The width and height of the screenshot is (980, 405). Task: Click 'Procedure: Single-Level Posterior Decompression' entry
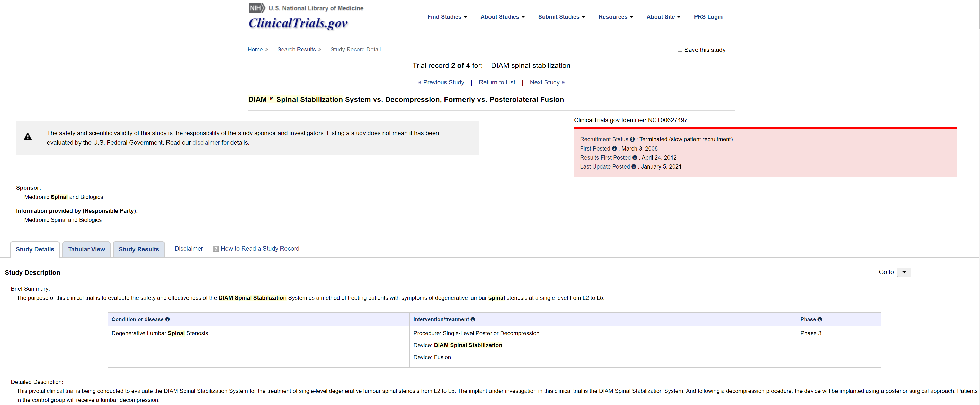click(x=476, y=333)
